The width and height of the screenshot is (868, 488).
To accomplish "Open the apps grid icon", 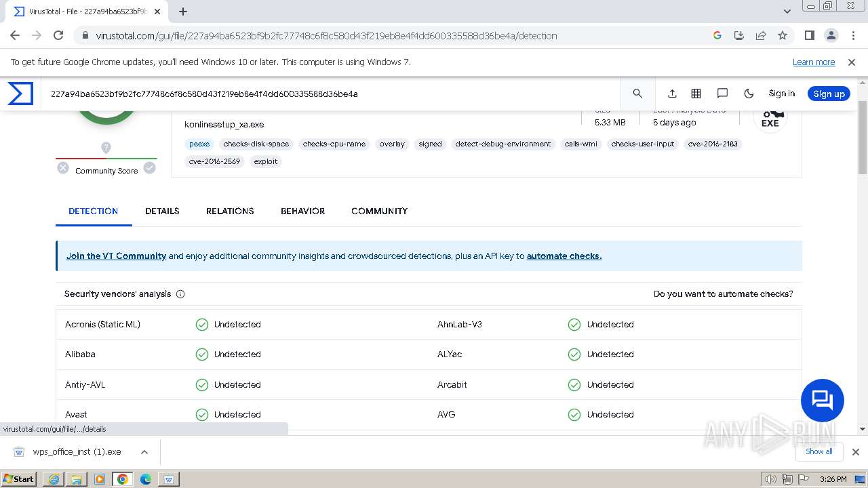I will point(696,94).
